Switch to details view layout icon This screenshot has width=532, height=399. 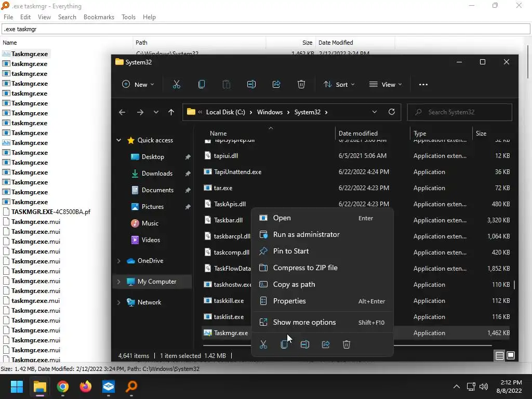499,355
